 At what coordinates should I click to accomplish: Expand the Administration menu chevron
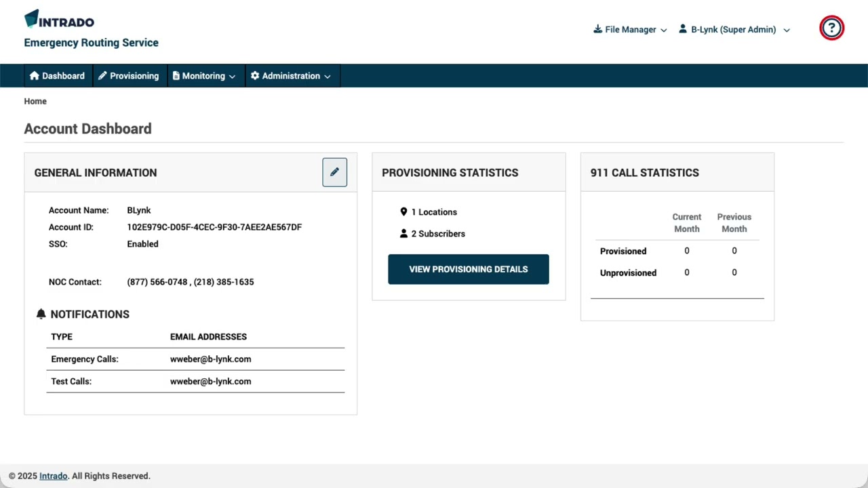328,77
